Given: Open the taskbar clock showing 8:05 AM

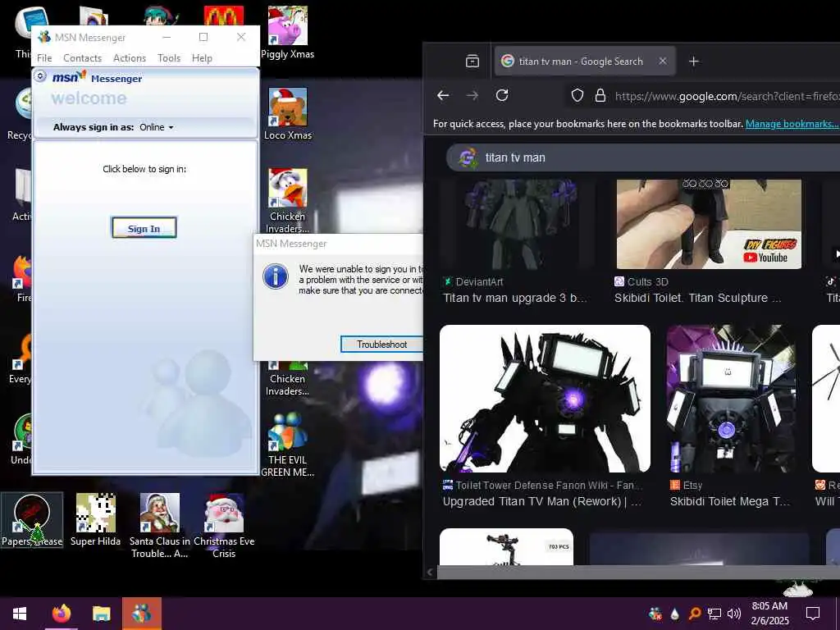Looking at the screenshot, I should point(769,614).
